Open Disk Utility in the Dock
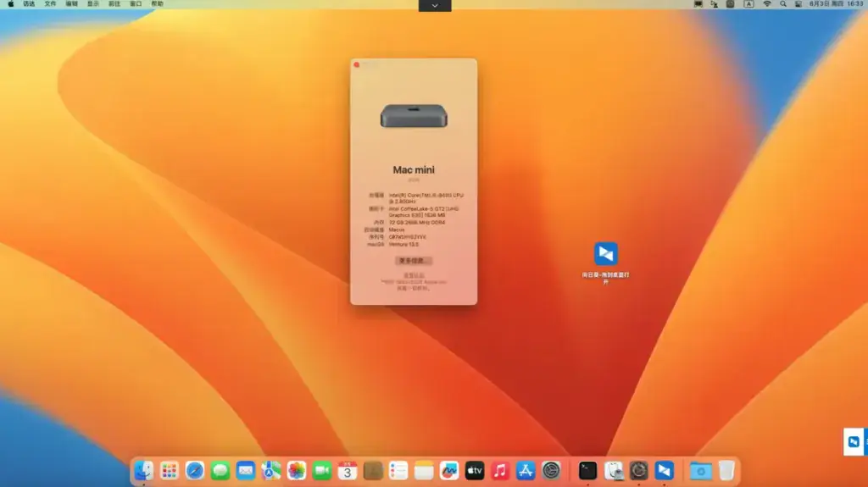Viewport: 868px width, 487px height. pyautogui.click(x=614, y=470)
